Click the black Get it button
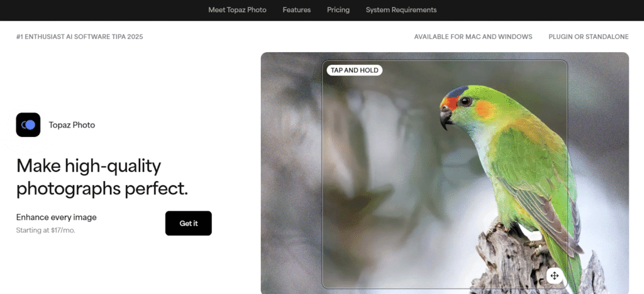644x294 pixels. (x=189, y=224)
